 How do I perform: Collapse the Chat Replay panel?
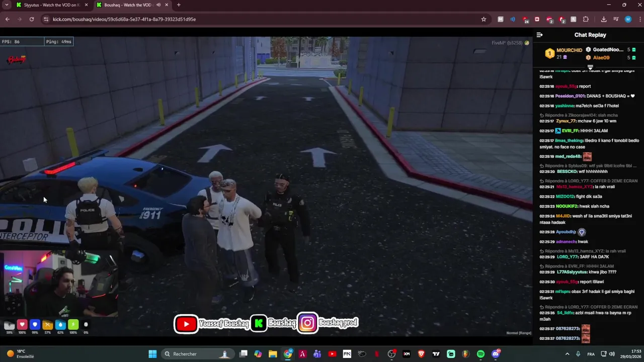[539, 35]
